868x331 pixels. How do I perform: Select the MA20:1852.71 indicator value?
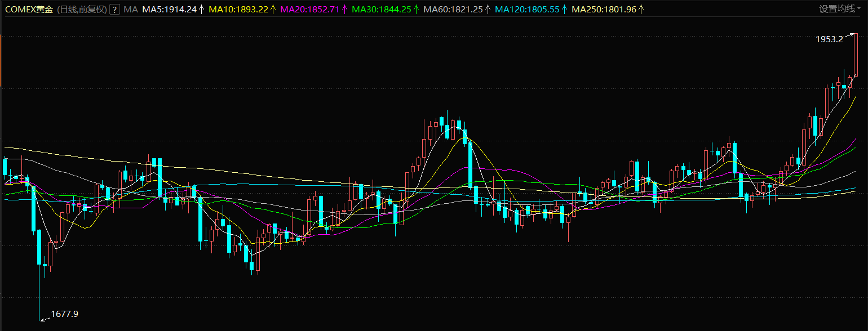[x=310, y=10]
